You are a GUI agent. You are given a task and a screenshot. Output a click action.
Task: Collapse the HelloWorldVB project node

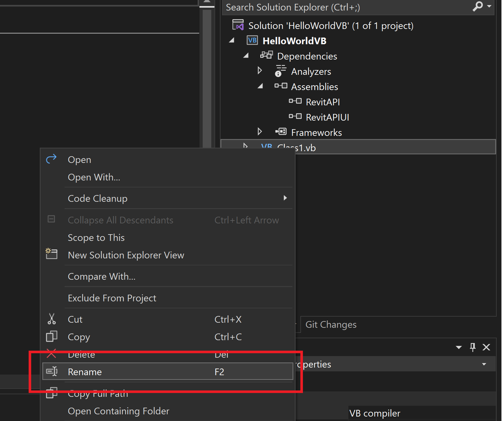pyautogui.click(x=232, y=40)
